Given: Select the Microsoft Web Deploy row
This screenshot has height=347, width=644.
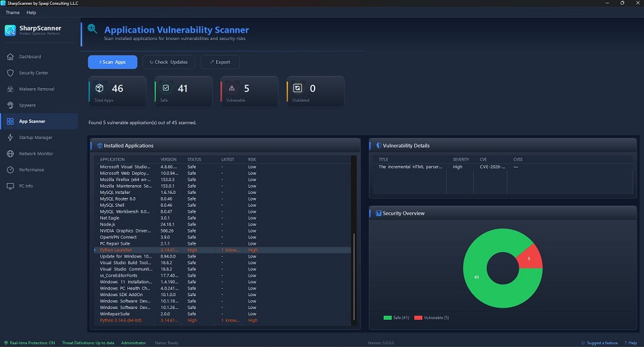Looking at the screenshot, I should 222,173.
